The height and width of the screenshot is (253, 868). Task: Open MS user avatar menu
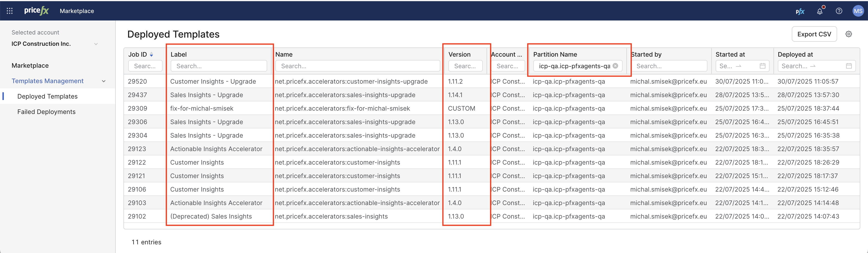pos(858,11)
